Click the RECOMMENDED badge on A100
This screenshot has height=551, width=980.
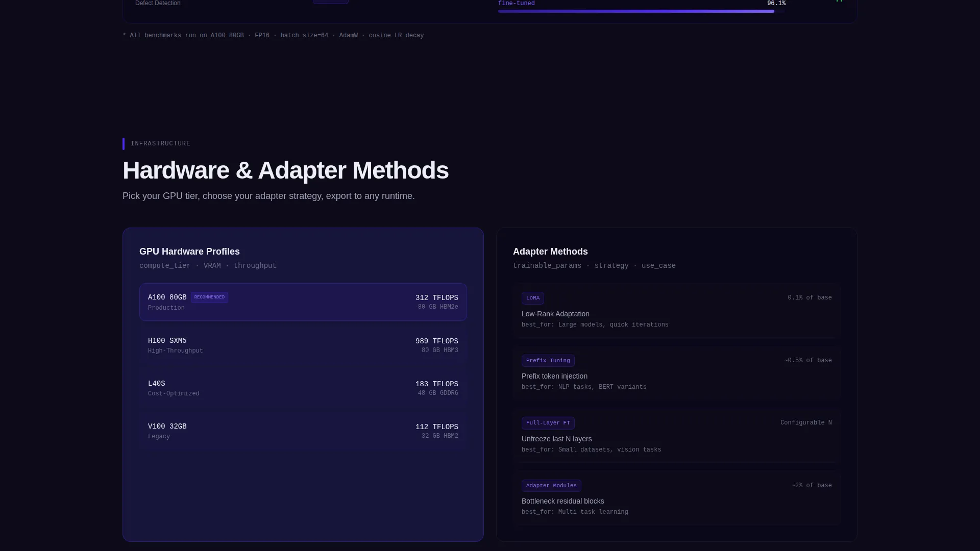click(209, 297)
